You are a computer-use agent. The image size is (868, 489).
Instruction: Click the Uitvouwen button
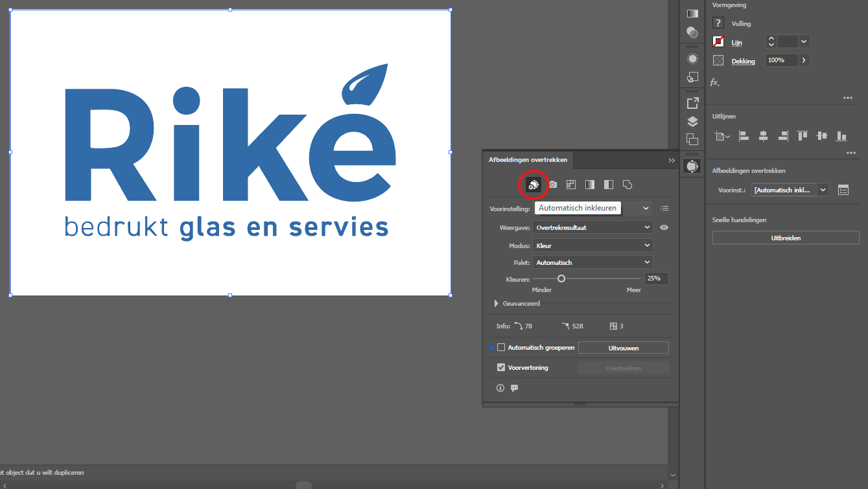pos(623,348)
